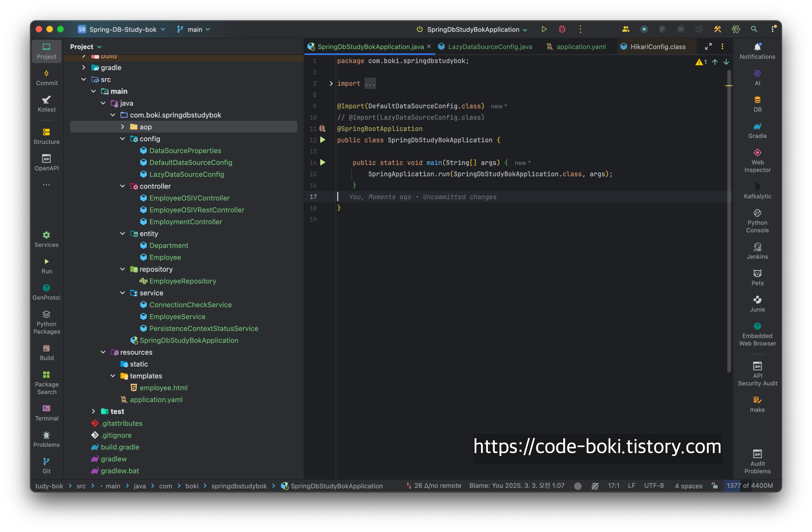Screen dimensions: 812x532
Task: Toggle the read-only lock icon in status bar
Action: coord(714,486)
